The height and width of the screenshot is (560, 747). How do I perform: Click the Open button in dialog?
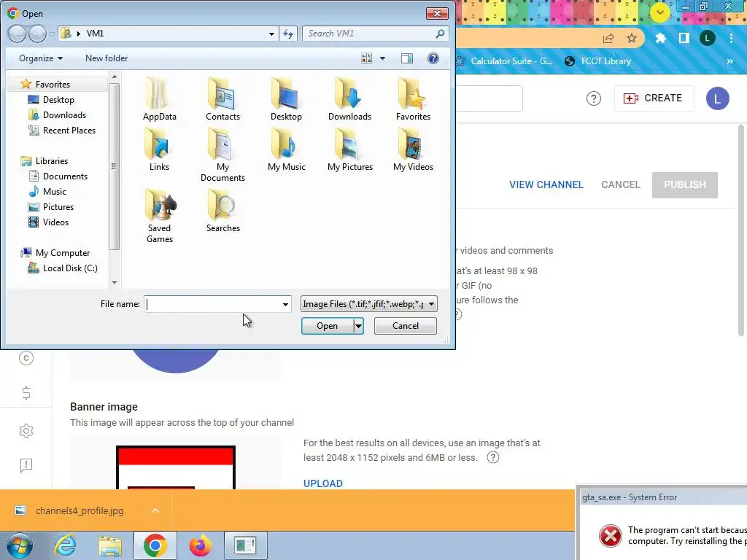click(328, 326)
